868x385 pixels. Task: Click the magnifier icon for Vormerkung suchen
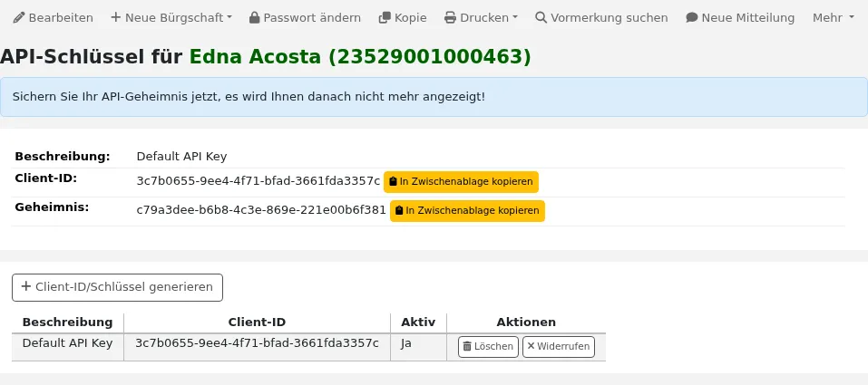pos(541,18)
